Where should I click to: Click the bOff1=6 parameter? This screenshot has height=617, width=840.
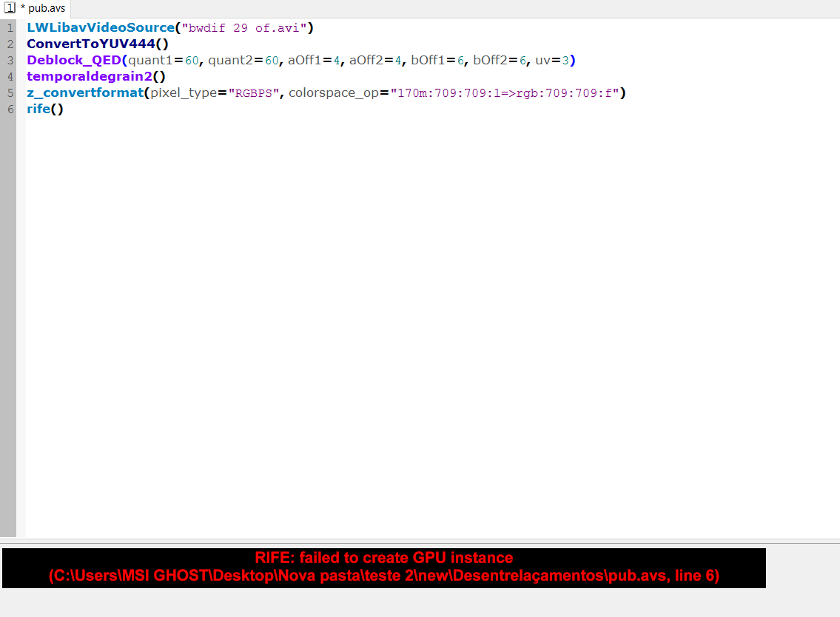click(x=437, y=61)
